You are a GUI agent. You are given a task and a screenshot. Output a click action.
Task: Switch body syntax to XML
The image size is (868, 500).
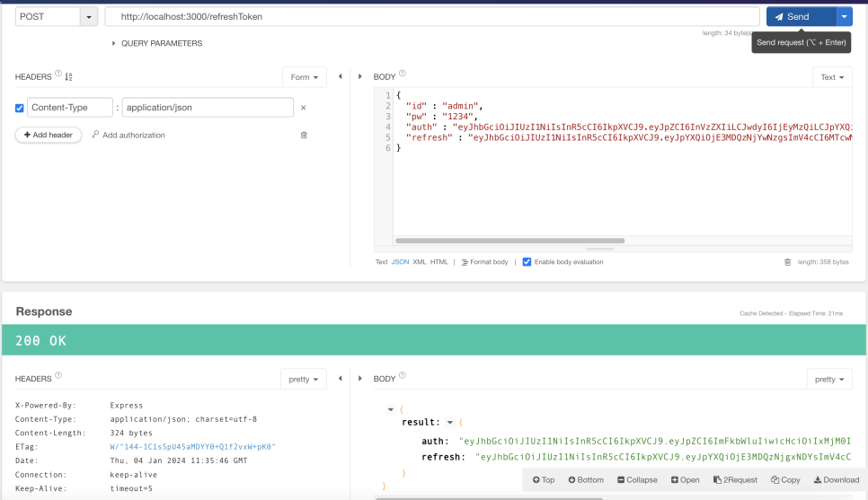coord(420,262)
